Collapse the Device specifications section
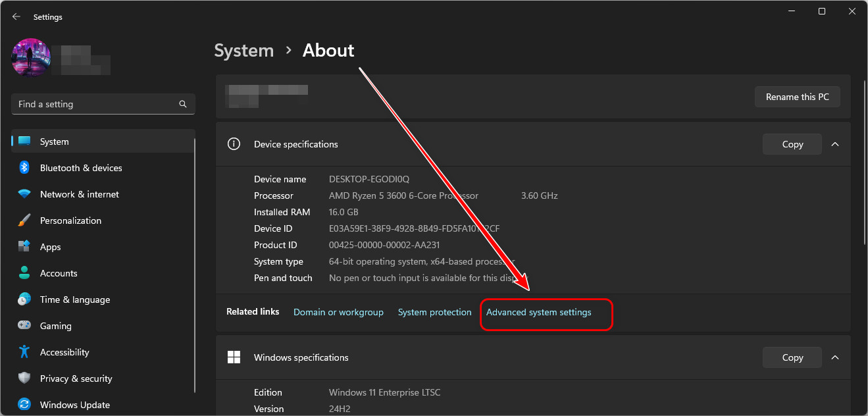The height and width of the screenshot is (416, 868). (835, 144)
